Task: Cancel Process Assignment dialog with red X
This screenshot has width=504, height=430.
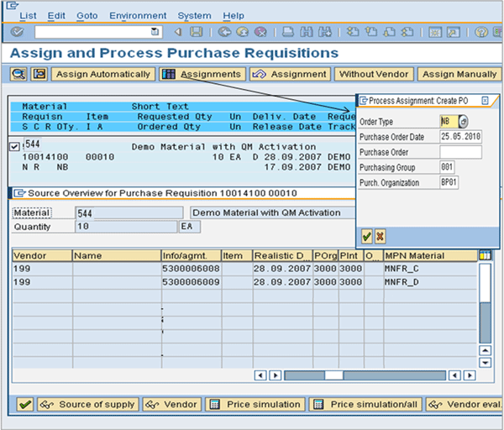Action: [380, 237]
